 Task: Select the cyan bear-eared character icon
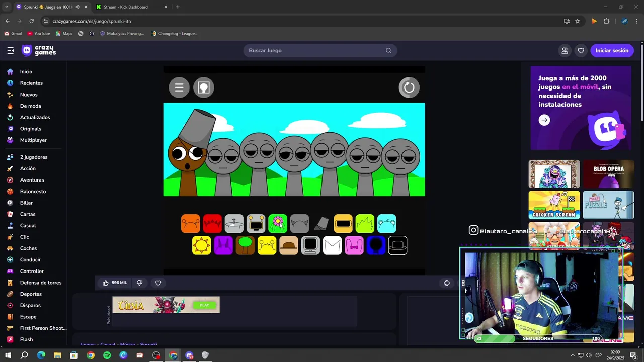coord(387,224)
